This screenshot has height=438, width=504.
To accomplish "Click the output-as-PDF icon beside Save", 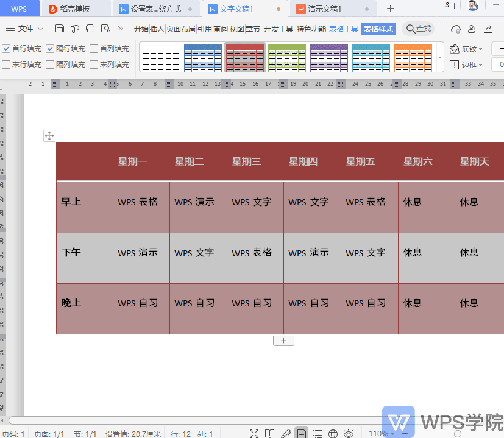I will [x=75, y=29].
